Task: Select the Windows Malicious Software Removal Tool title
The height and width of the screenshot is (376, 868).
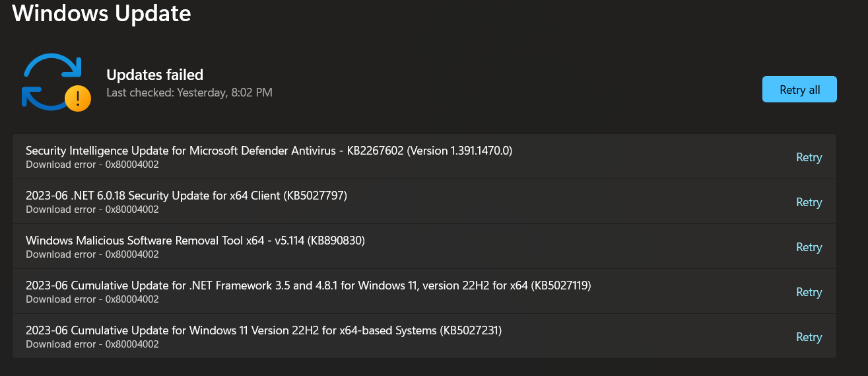Action: pos(195,241)
